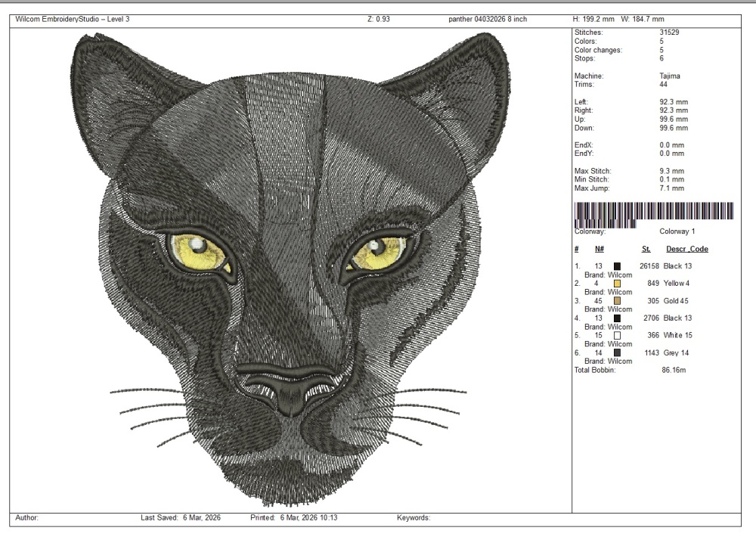
Task: Click the first Black 13 swatch in row 1
Action: 617,266
